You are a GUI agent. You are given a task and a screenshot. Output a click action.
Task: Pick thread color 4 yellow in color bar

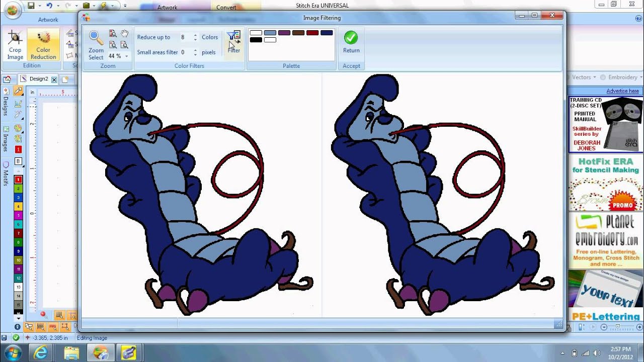click(x=19, y=207)
